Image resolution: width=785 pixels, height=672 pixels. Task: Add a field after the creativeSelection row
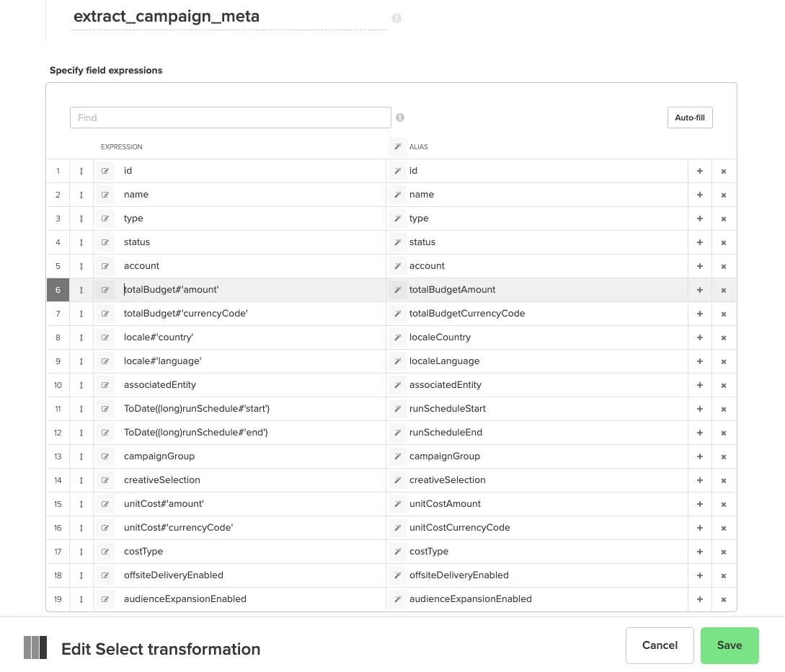pyautogui.click(x=699, y=479)
